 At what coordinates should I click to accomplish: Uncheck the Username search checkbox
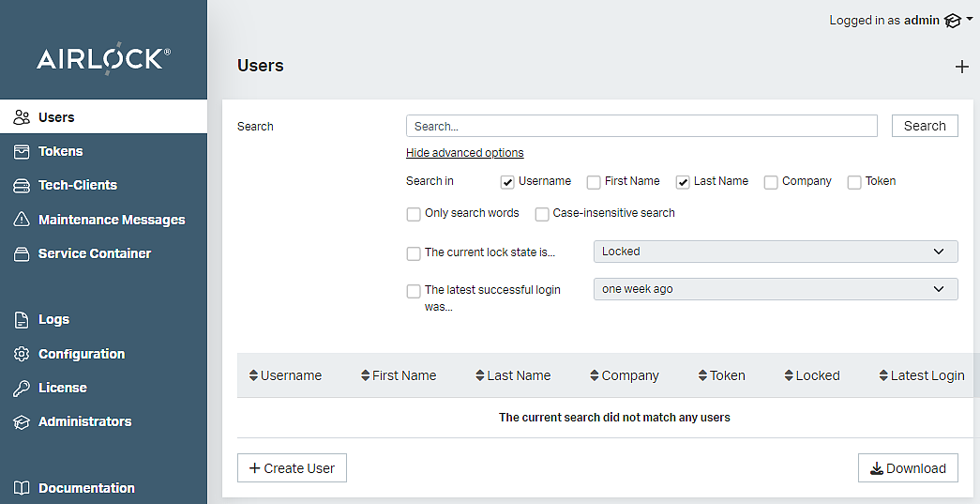pos(507,182)
